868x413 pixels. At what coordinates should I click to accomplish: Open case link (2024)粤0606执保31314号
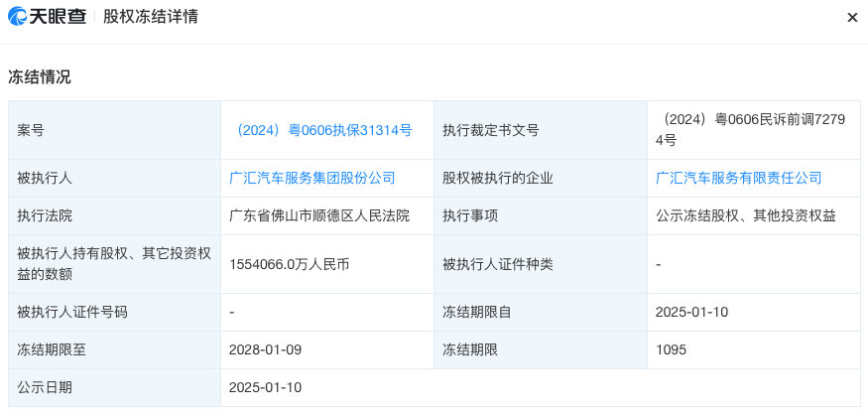click(x=321, y=130)
